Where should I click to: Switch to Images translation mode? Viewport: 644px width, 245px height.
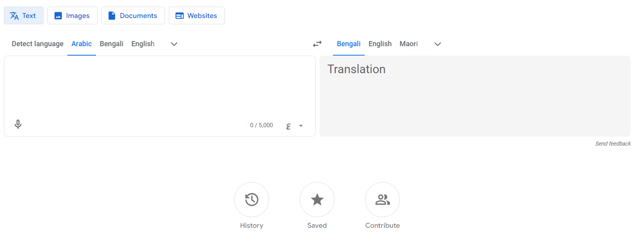tap(72, 16)
